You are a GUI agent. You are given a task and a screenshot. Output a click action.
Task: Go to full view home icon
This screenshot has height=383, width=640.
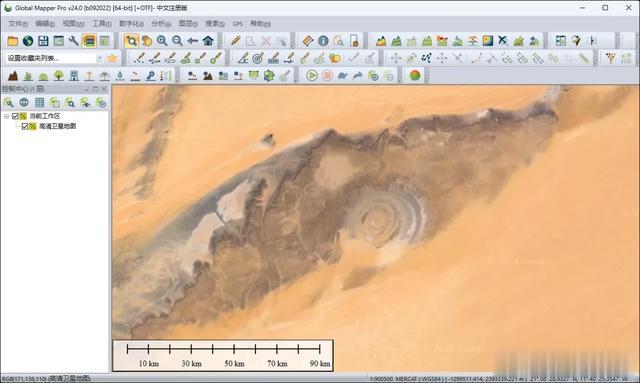(208, 41)
